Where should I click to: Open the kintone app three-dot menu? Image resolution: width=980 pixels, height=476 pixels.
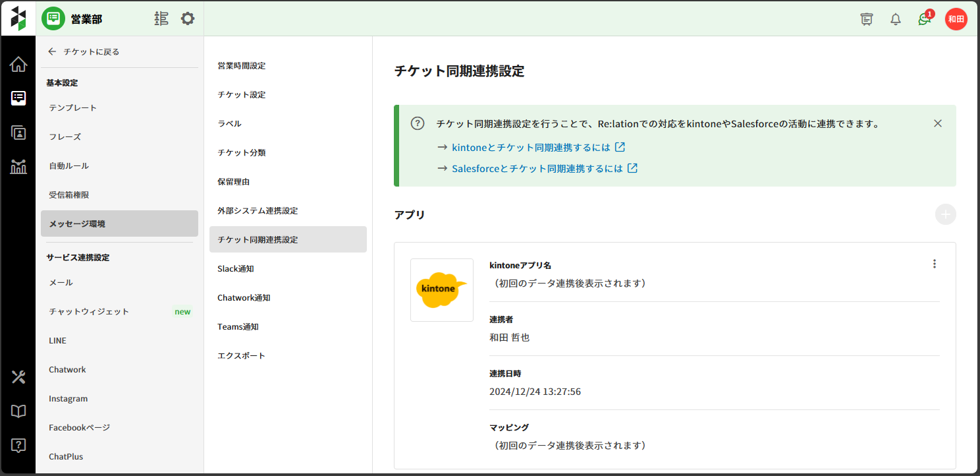click(934, 264)
